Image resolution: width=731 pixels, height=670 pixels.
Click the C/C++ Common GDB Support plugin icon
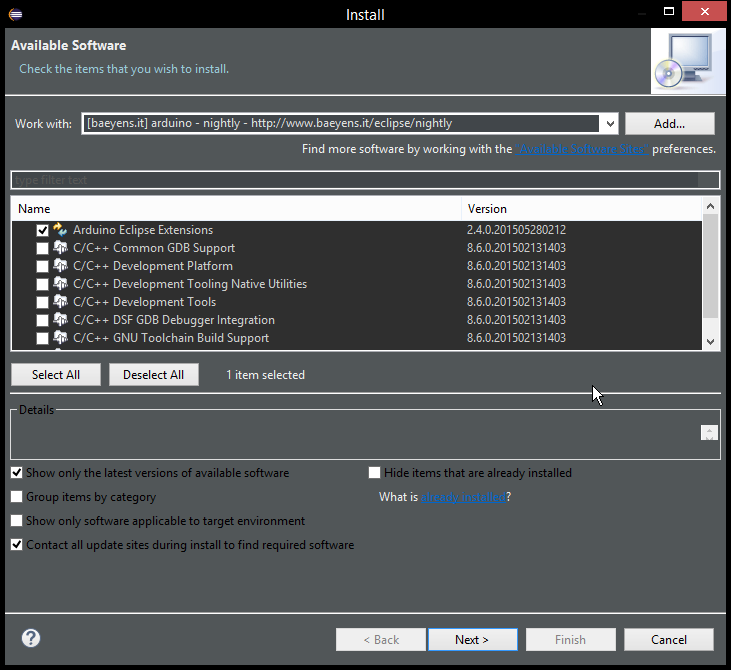(x=60, y=248)
